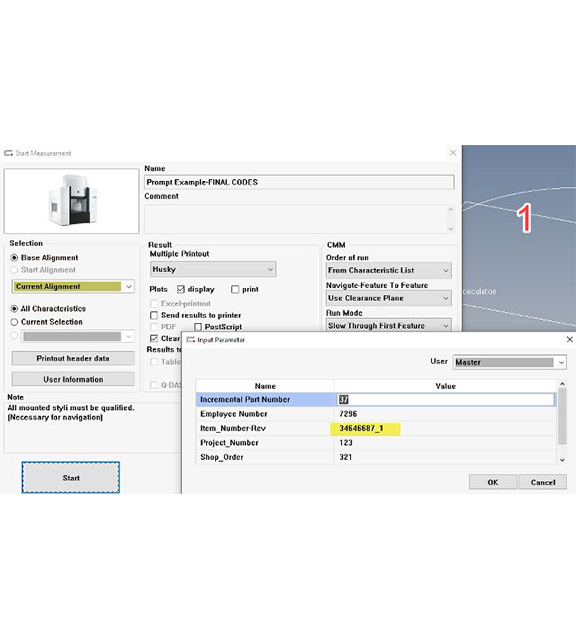576x640 pixels.
Task: Click the Start Measurement title icon
Action: [x=8, y=153]
